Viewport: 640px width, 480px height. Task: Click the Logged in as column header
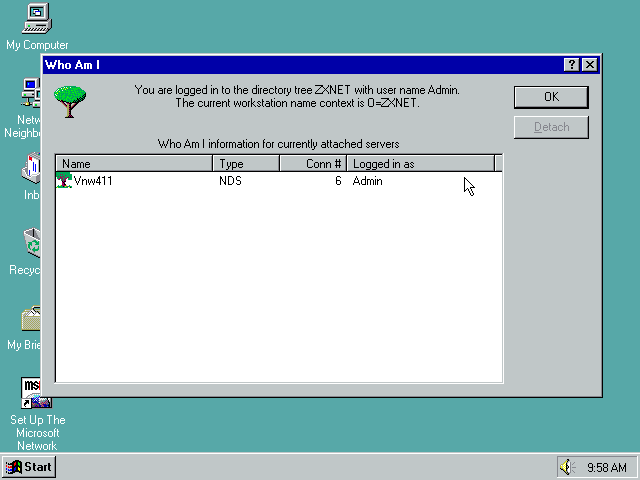[420, 164]
